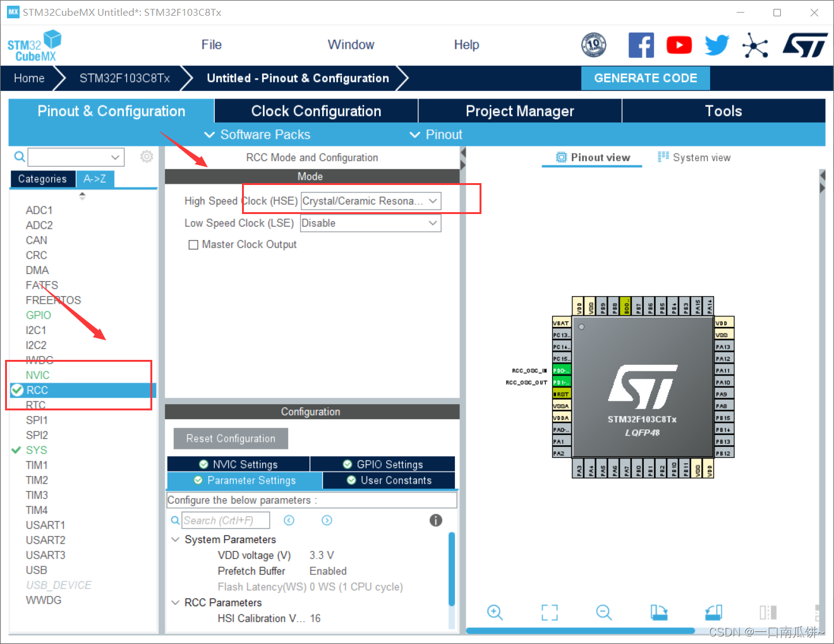Open the GPIO Settings tab
The image size is (834, 644).
[383, 464]
